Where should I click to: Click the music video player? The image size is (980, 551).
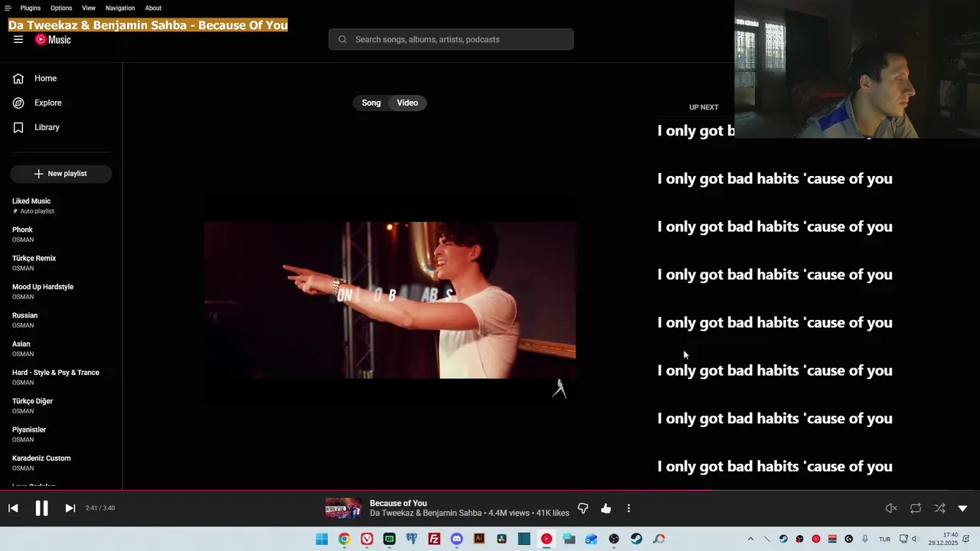390,300
